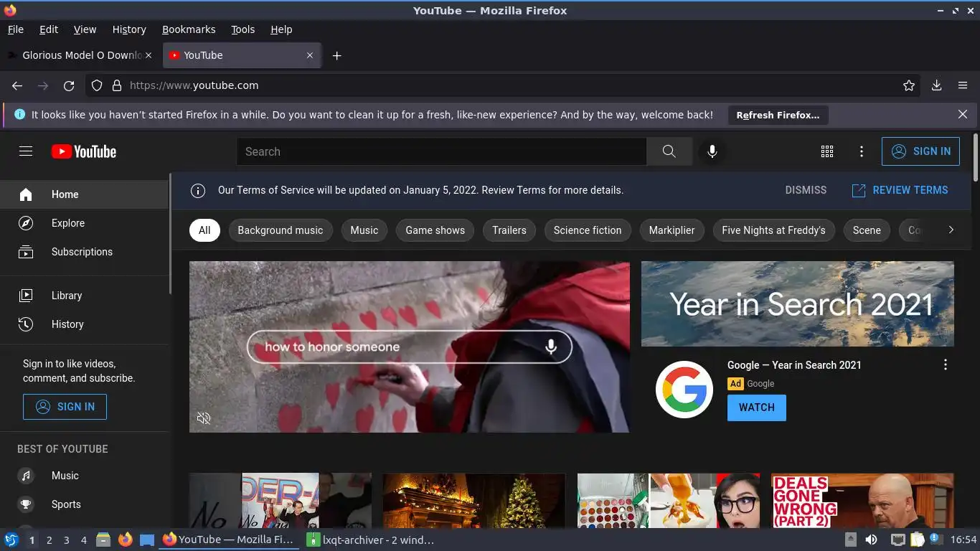Screen dimensions: 980x551
Task: Click the YouTube logo
Action: tap(84, 151)
